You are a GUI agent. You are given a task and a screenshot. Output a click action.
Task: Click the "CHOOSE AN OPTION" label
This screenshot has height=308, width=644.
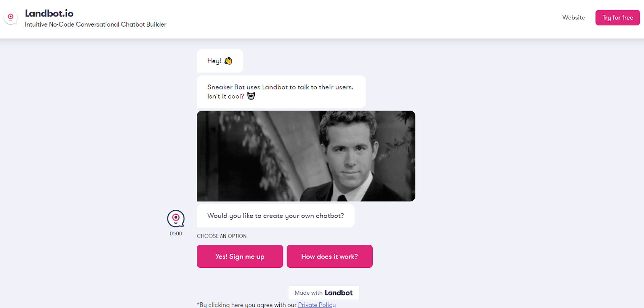pyautogui.click(x=222, y=236)
